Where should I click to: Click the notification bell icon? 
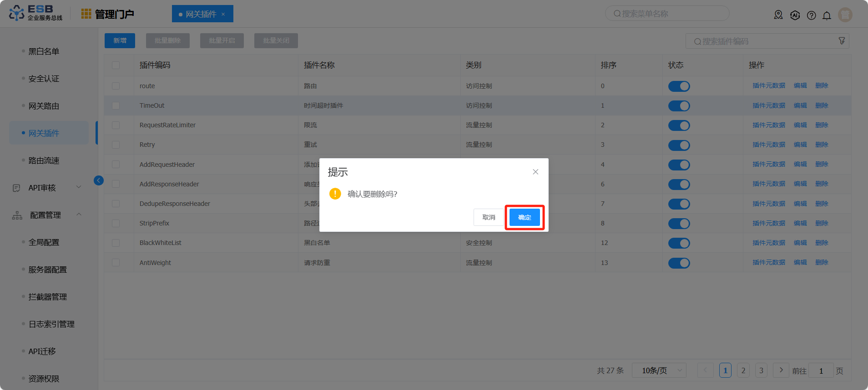point(827,15)
